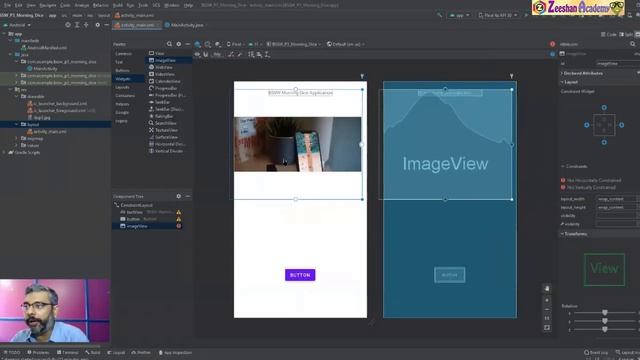This screenshot has height=360, width=640.
Task: Zoom in with the plus canvas button
Action: pyautogui.click(x=547, y=300)
